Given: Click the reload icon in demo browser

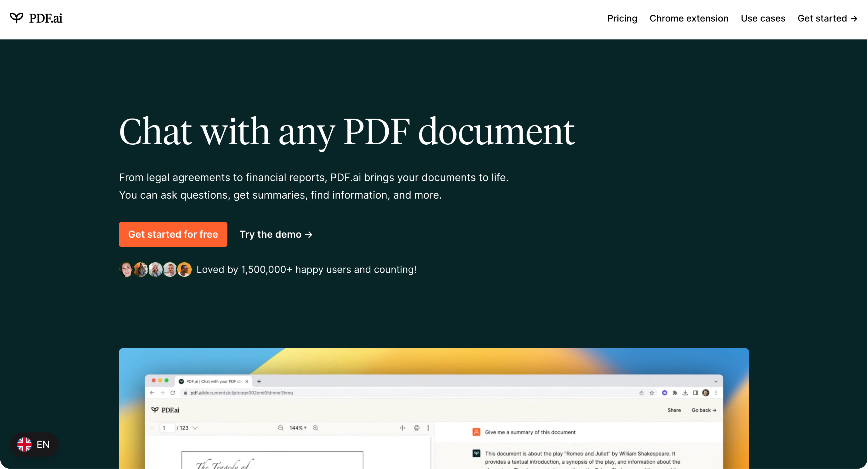Looking at the screenshot, I should (173, 393).
